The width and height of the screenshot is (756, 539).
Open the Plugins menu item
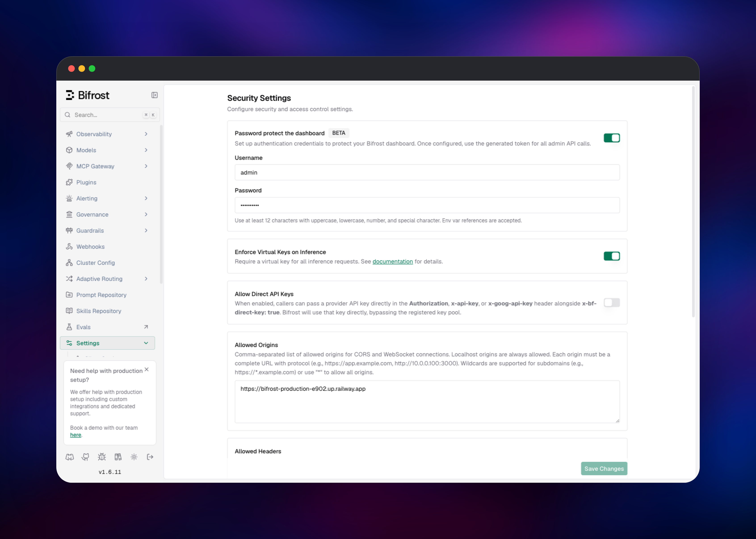(107, 182)
